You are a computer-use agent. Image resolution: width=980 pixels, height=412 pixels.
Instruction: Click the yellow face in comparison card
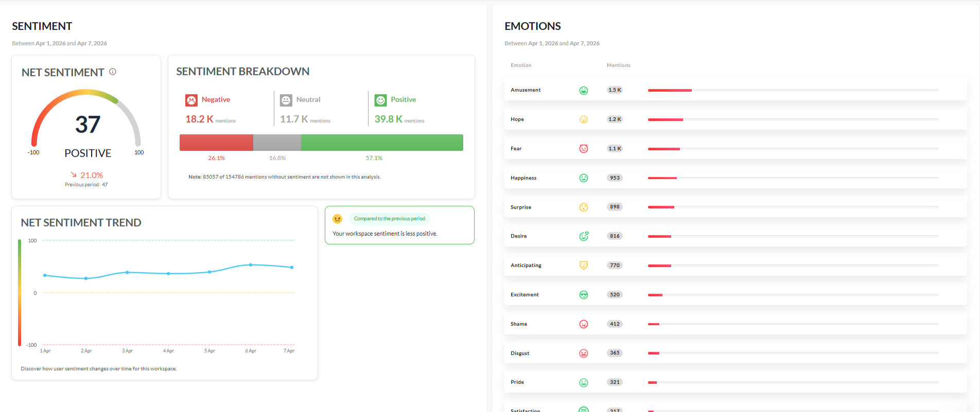point(338,219)
